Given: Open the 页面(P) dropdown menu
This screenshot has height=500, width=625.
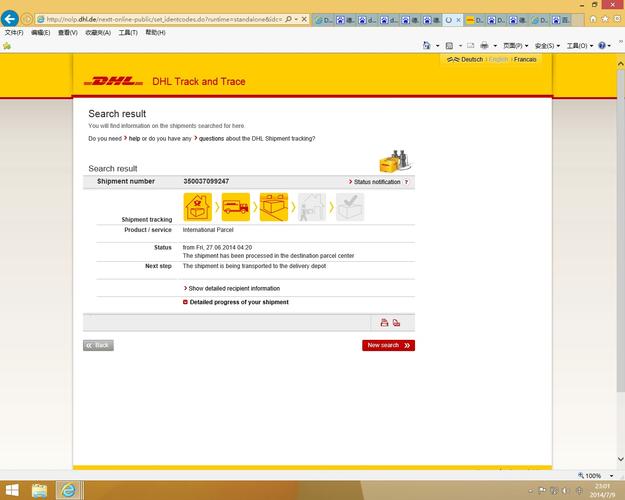Looking at the screenshot, I should pyautogui.click(x=515, y=46).
